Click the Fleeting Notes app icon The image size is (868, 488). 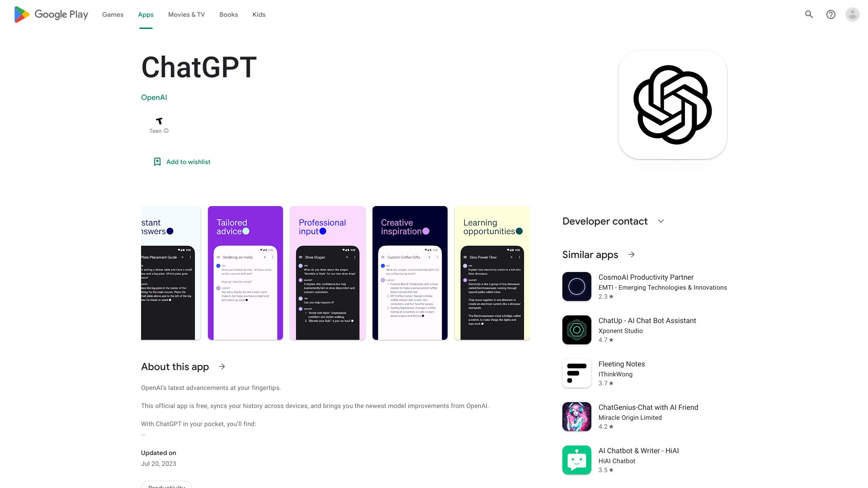click(576, 373)
